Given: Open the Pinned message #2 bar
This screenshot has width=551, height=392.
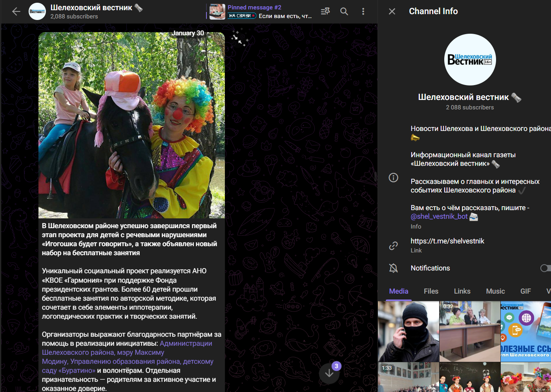Looking at the screenshot, I should tap(259, 12).
